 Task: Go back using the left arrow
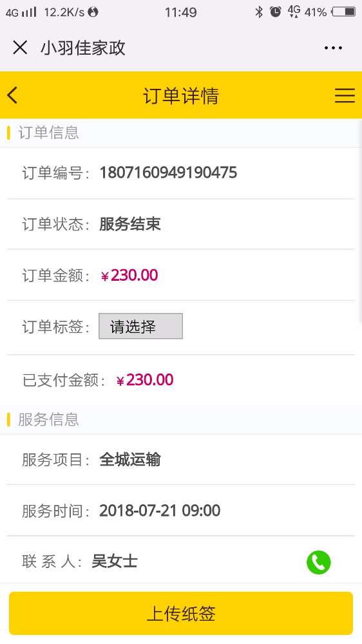point(12,95)
